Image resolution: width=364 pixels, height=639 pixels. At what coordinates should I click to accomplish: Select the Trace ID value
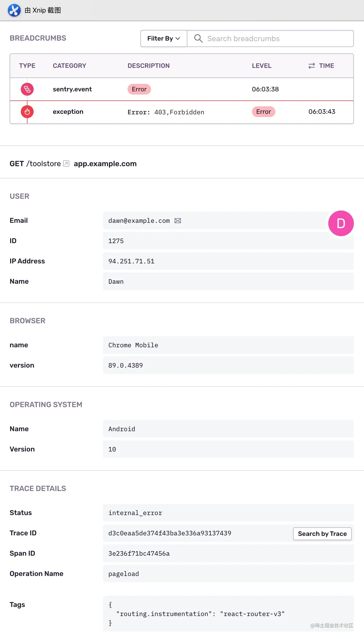coord(170,533)
